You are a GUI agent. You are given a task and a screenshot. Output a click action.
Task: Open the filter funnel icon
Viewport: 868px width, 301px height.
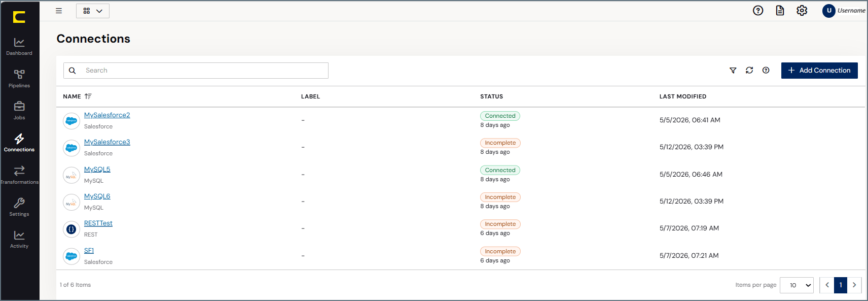click(x=733, y=71)
